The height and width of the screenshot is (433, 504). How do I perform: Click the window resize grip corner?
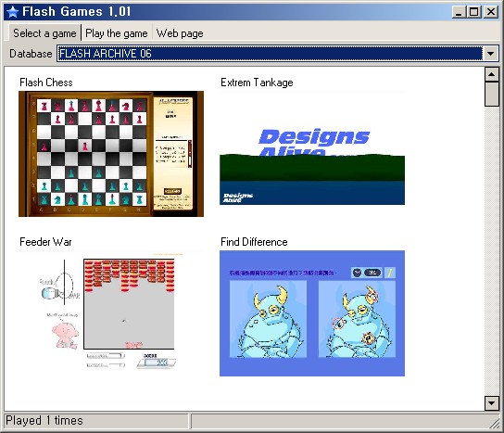[x=495, y=423]
